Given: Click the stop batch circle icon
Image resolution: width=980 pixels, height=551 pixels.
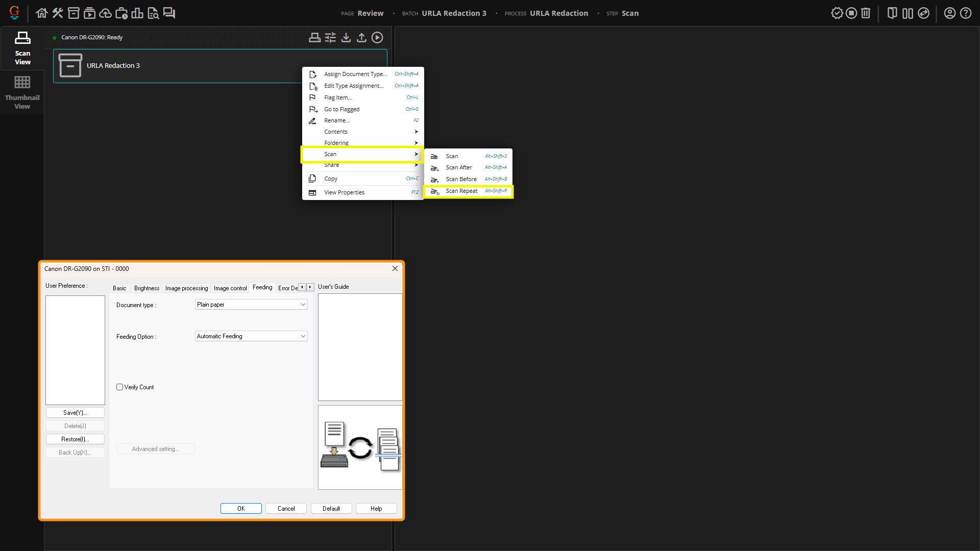Looking at the screenshot, I should (851, 13).
